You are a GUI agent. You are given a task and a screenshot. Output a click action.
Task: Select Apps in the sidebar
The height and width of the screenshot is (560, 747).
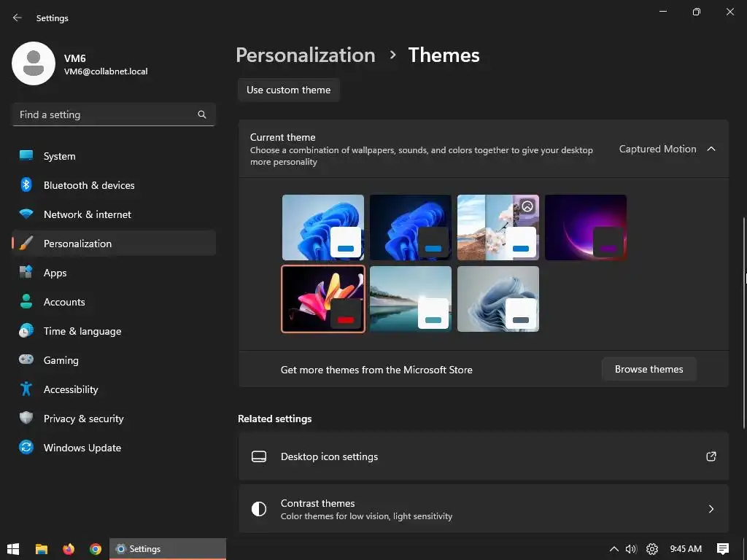(x=114, y=273)
